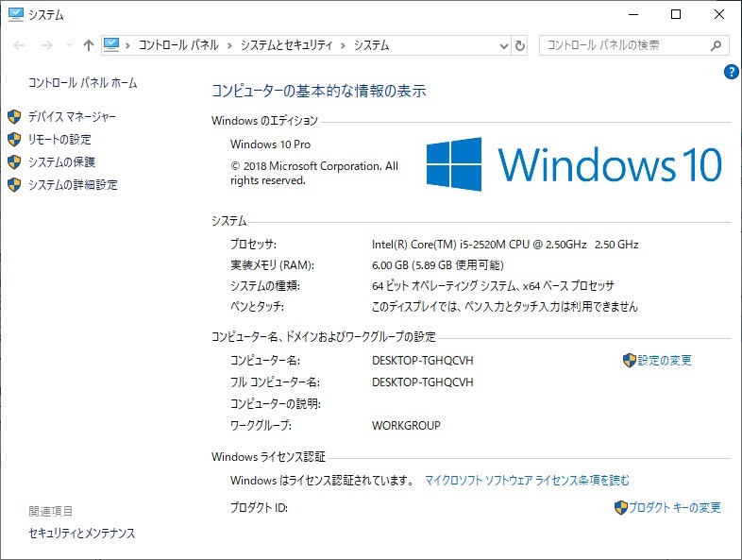Click processor value Intel Core i5-2520M
The height and width of the screenshot is (560, 742).
(x=505, y=245)
